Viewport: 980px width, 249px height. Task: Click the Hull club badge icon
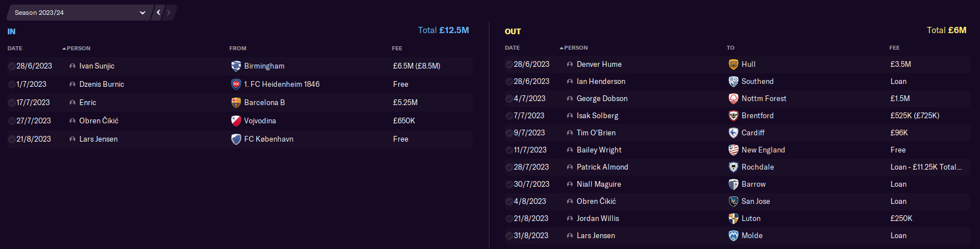[734, 64]
